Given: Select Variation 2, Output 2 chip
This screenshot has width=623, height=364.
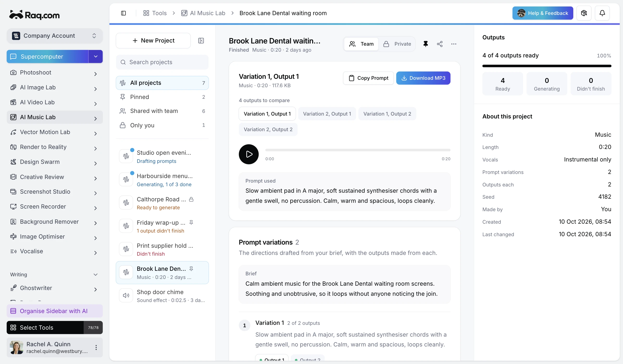Looking at the screenshot, I should tap(268, 130).
